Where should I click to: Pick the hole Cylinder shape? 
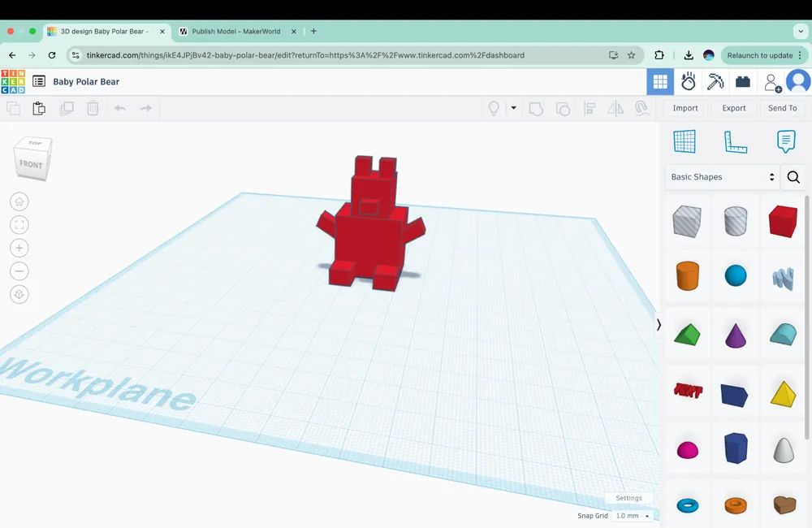tap(736, 221)
